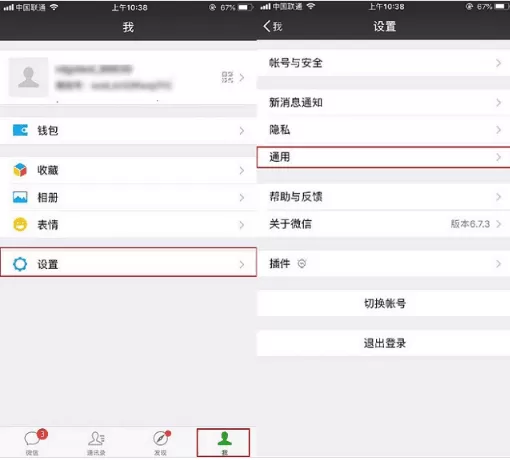
Task: Open the profile QR code icon
Action: 227,77
